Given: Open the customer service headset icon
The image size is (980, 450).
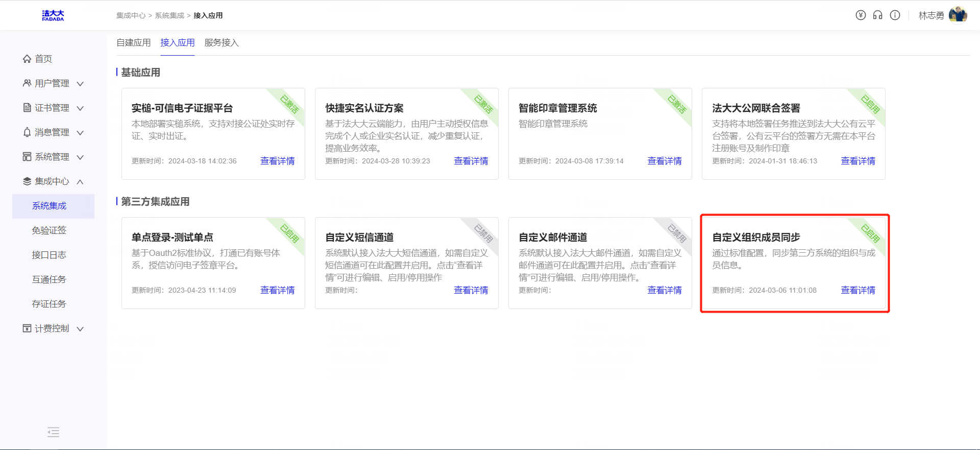Looking at the screenshot, I should click(877, 15).
